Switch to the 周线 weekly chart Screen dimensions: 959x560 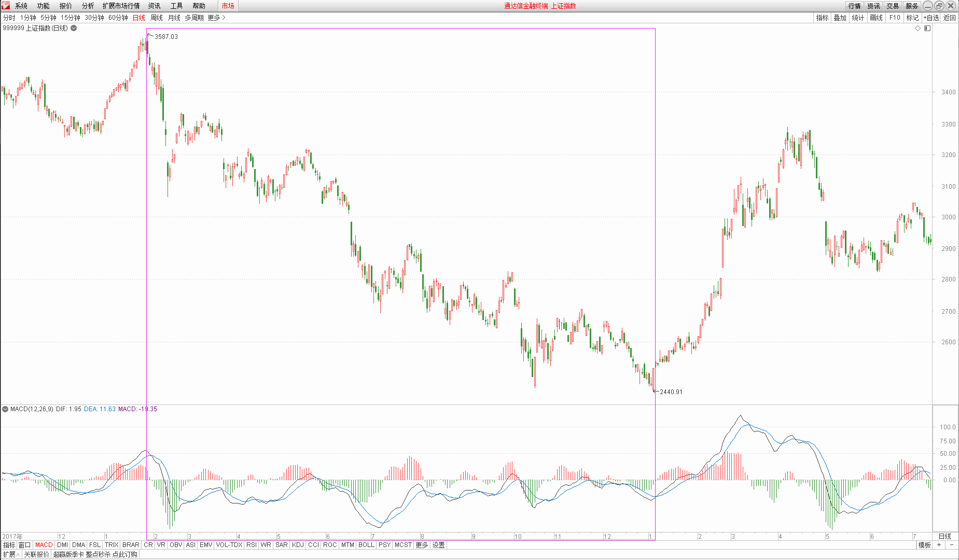click(157, 18)
